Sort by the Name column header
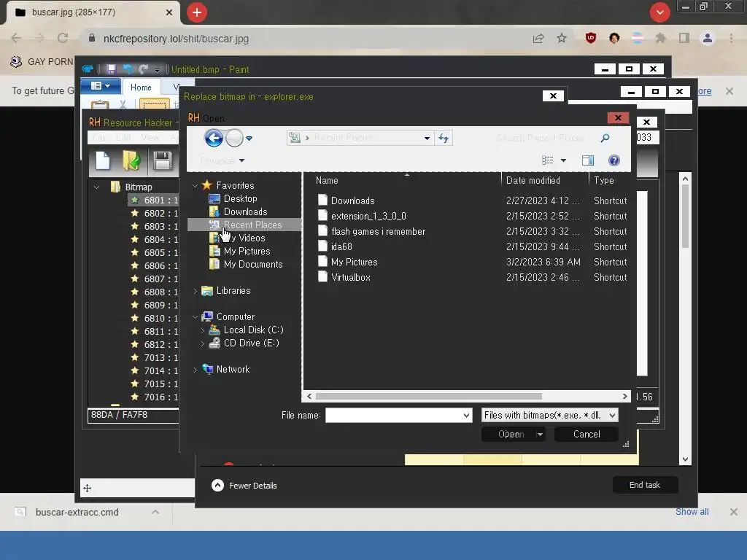The width and height of the screenshot is (747, 560). (x=327, y=181)
